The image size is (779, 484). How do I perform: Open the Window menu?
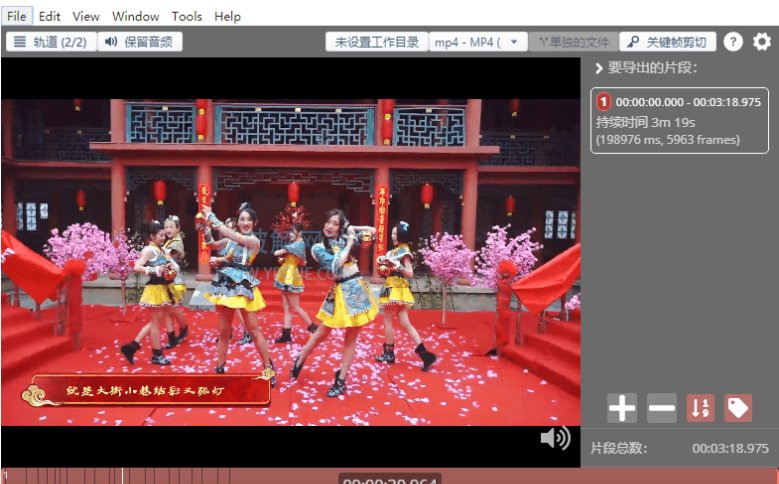(x=135, y=16)
